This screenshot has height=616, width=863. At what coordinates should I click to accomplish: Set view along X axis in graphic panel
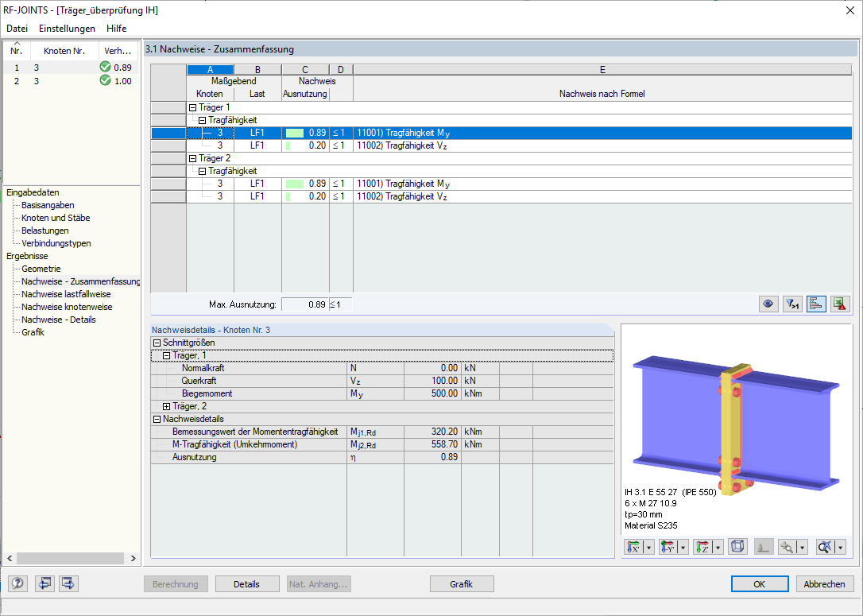(634, 547)
